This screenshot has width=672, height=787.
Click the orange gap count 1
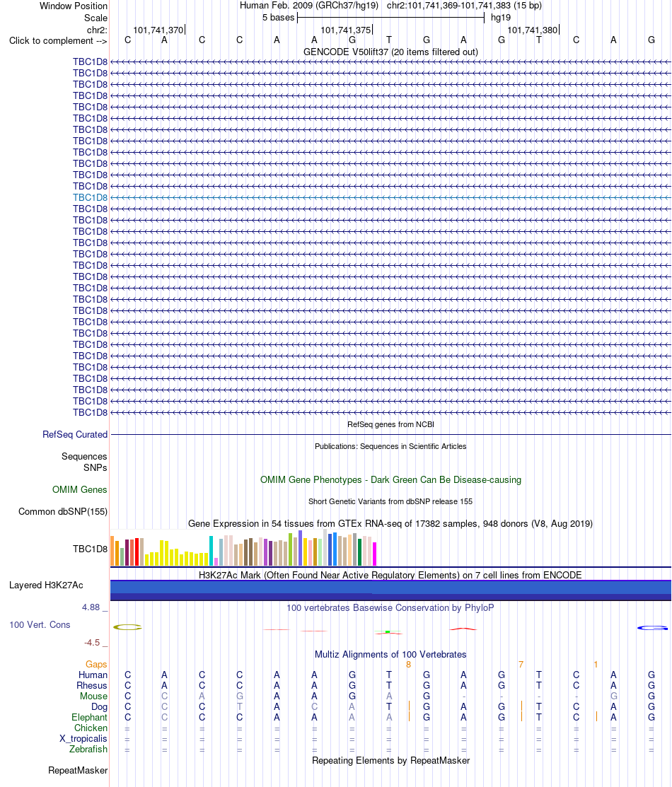pyautogui.click(x=596, y=665)
